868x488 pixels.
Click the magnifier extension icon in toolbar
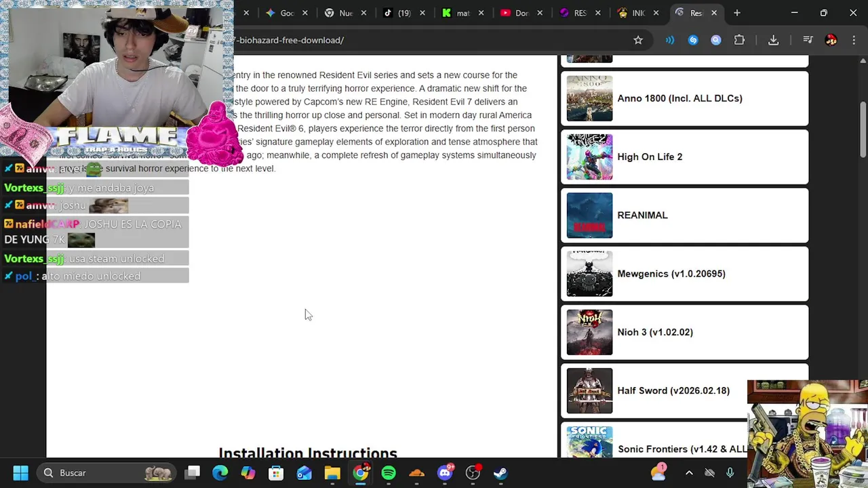pyautogui.click(x=716, y=40)
